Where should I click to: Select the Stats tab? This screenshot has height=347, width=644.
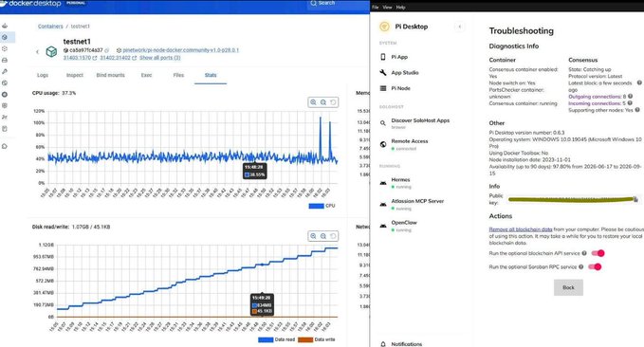[x=211, y=75]
